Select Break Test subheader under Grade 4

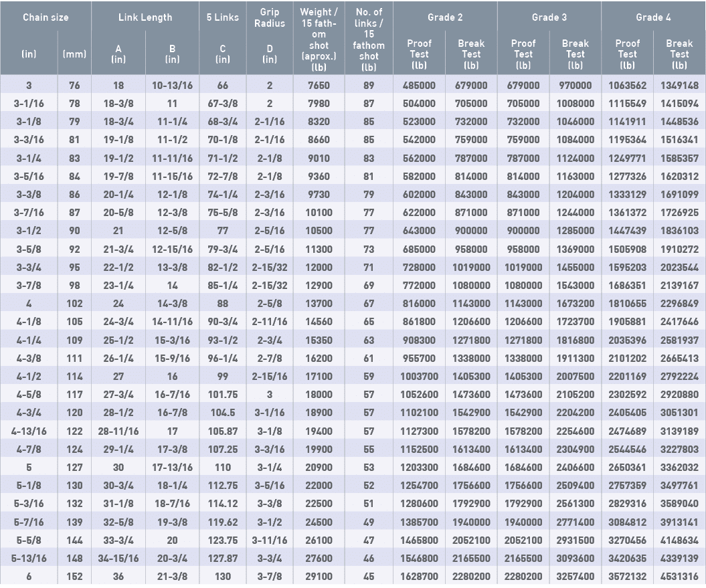pos(679,54)
